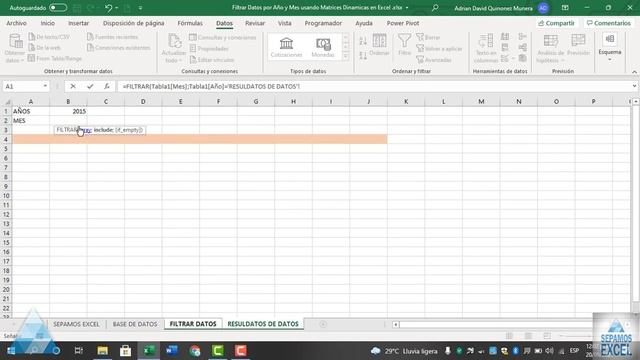Switch to the BASE DE DATOS sheet tab
This screenshot has width=640, height=360.
point(135,324)
